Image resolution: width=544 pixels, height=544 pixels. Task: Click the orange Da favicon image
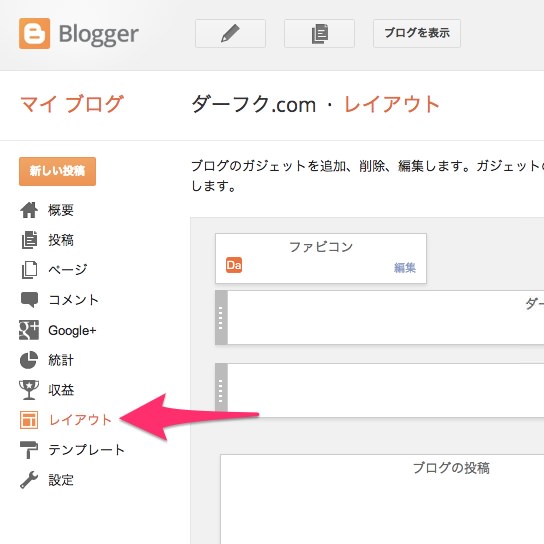pyautogui.click(x=234, y=265)
